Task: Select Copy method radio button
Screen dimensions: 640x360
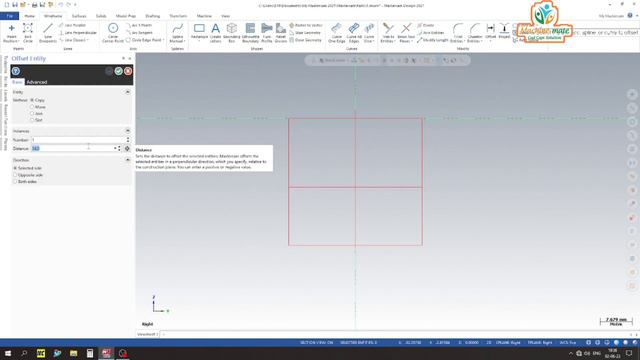Action: [x=32, y=100]
